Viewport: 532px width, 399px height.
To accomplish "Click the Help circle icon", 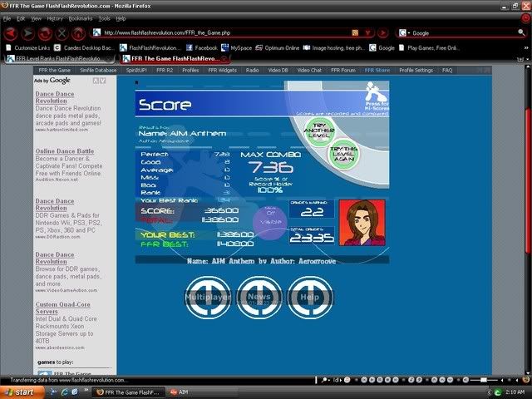I will [309, 297].
